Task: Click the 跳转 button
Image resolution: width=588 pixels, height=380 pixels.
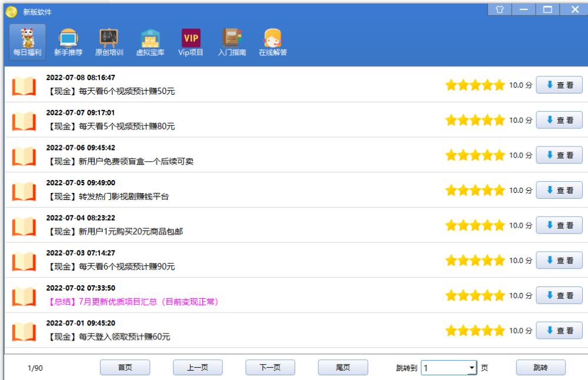Action: [540, 367]
